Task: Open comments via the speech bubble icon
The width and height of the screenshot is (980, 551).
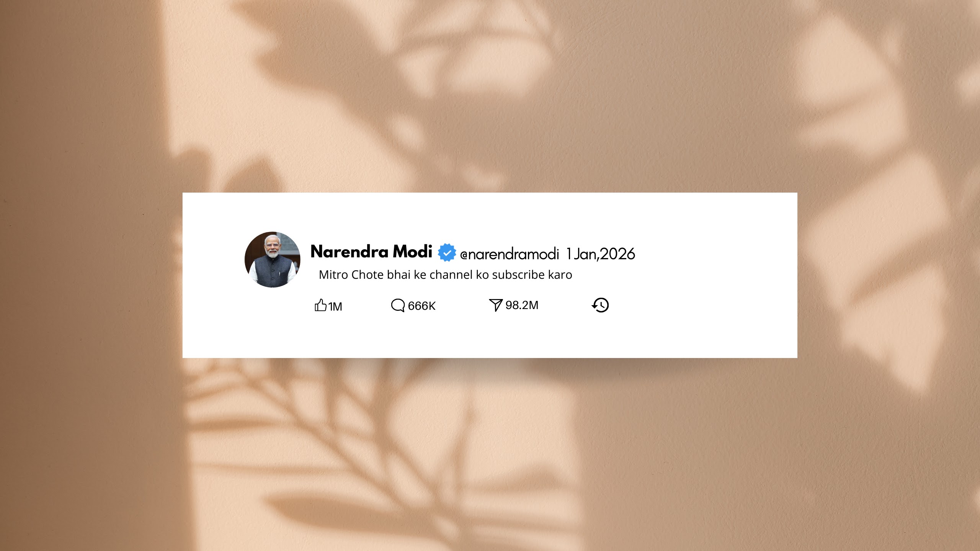Action: point(398,305)
